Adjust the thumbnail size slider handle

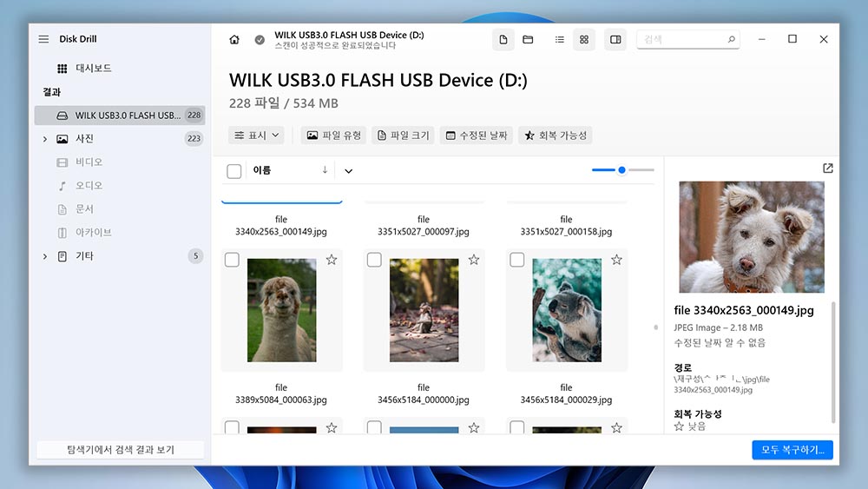pyautogui.click(x=621, y=170)
